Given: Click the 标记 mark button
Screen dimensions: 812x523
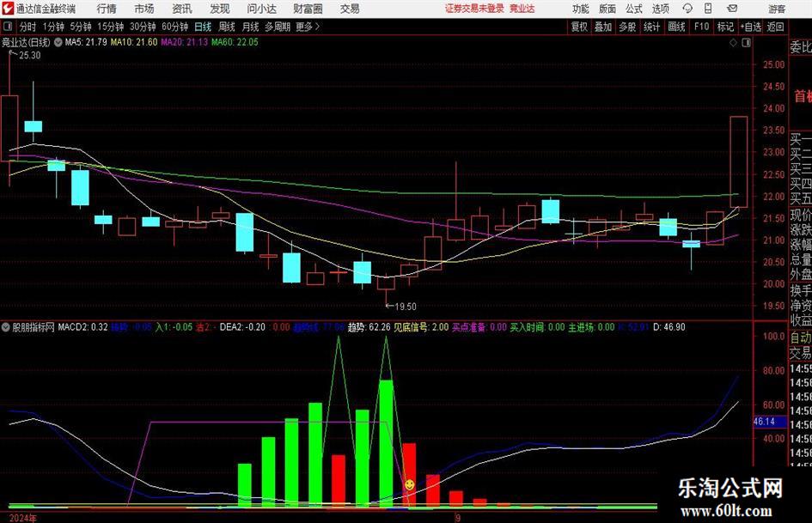Looking at the screenshot, I should pos(725,27).
